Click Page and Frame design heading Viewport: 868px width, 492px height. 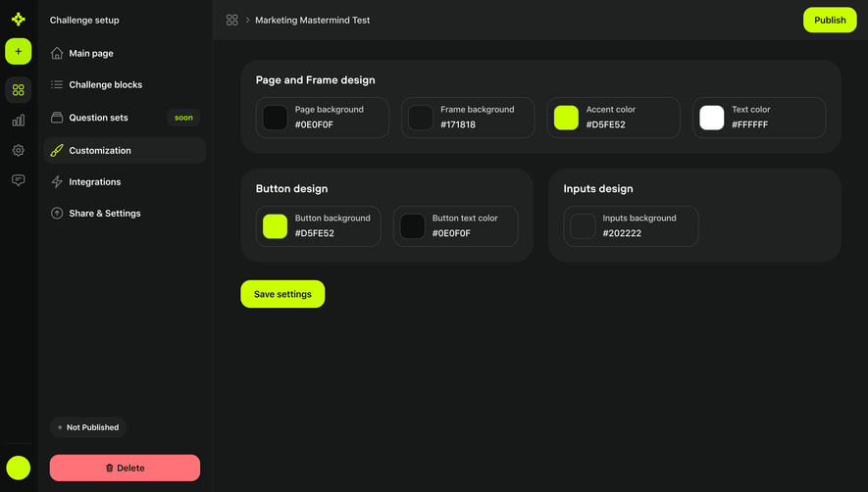pos(316,80)
